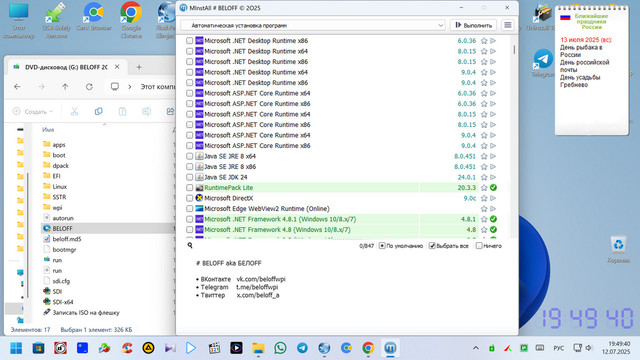Open the Windows Start menu
640x360 pixels.
click(16, 348)
